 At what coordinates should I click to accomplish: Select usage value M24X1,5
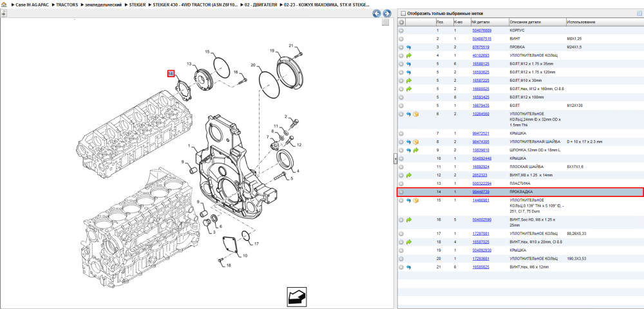coord(574,47)
